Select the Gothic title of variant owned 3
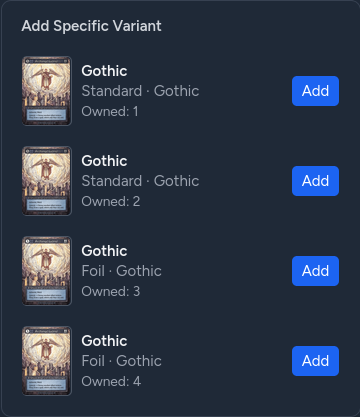This screenshot has height=417, width=360. tap(104, 251)
